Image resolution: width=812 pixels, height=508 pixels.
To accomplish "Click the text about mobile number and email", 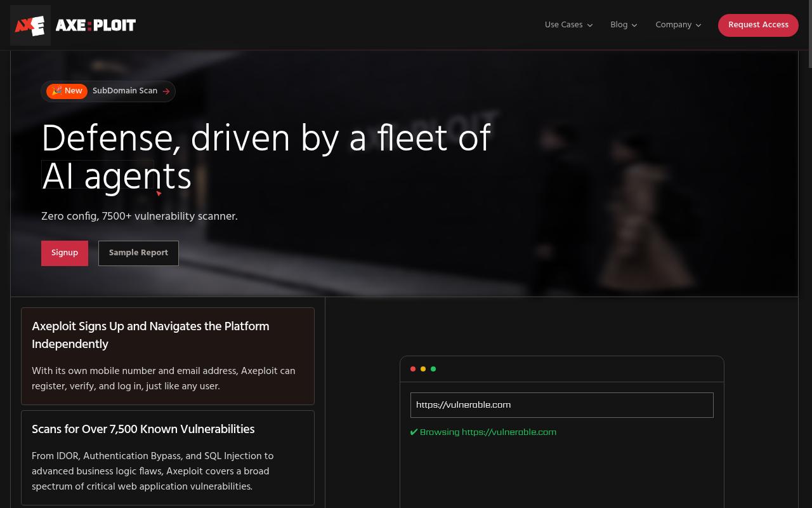I will 164,378.
